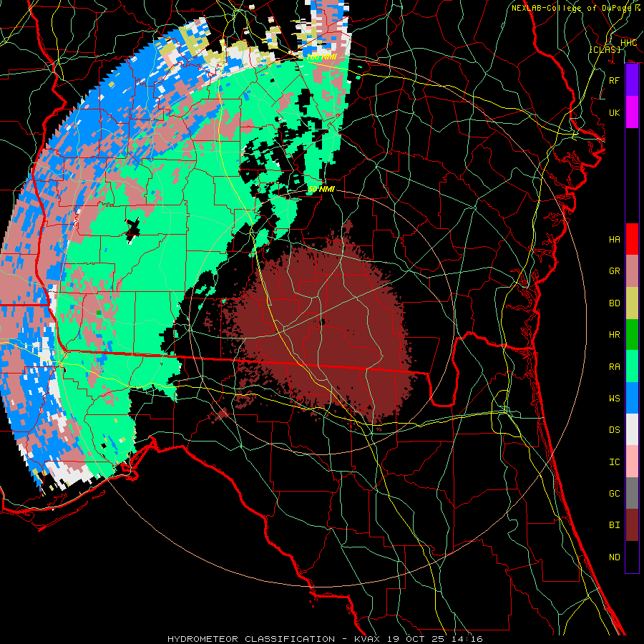Viewport: 644px width, 644px height.
Task: Click the BD legend label
Action: click(x=615, y=303)
